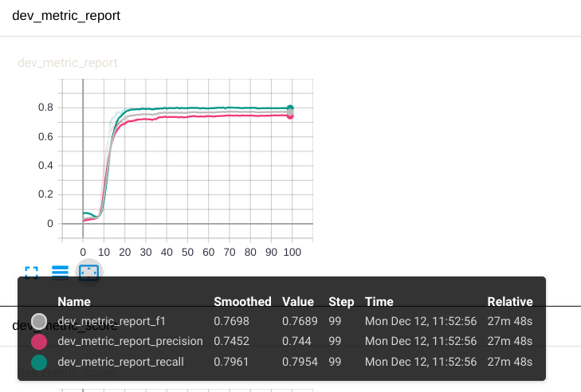Collapse the dev_metric_report section header
The height and width of the screenshot is (392, 581).
pyautogui.click(x=66, y=16)
